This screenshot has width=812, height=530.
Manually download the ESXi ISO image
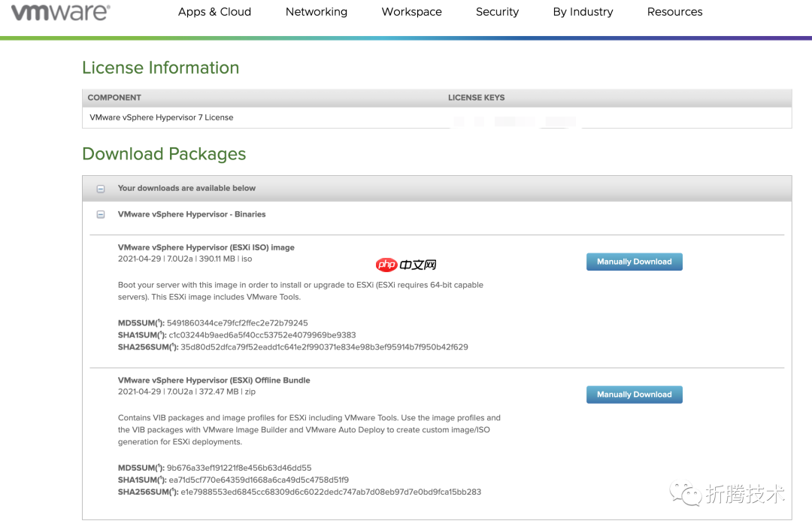point(634,262)
